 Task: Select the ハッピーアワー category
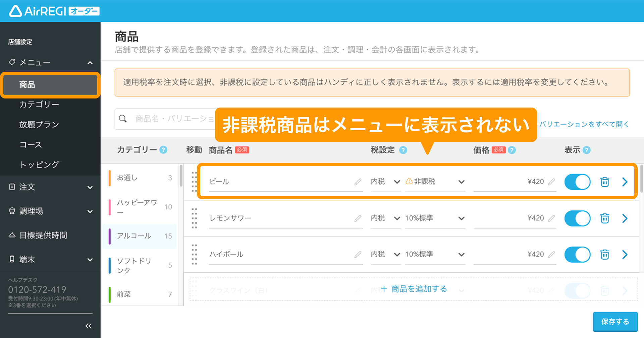pos(140,207)
